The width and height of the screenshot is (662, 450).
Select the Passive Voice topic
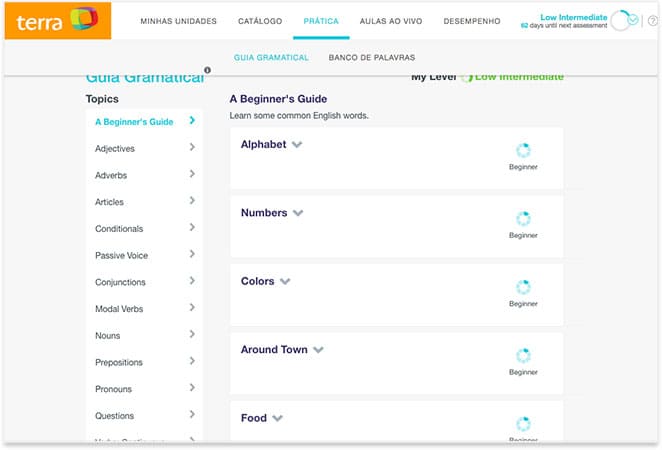click(x=121, y=256)
